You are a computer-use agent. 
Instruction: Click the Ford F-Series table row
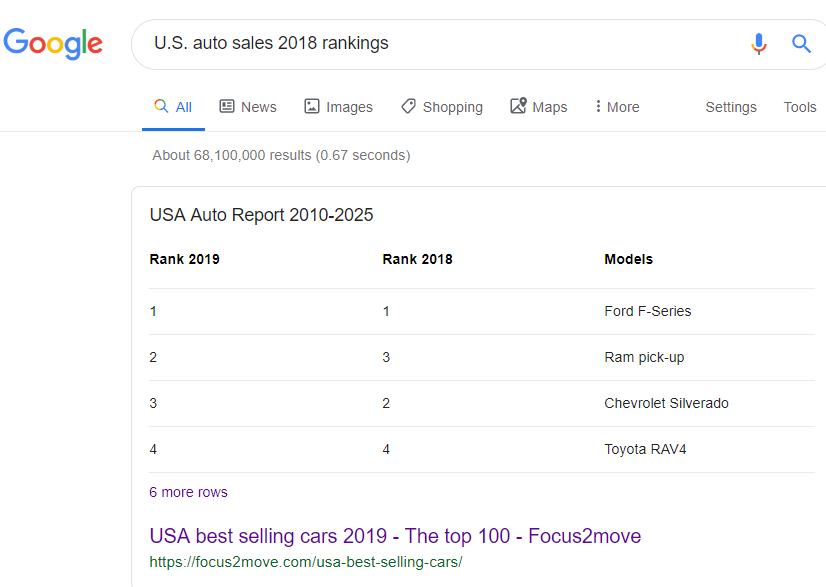coord(647,311)
